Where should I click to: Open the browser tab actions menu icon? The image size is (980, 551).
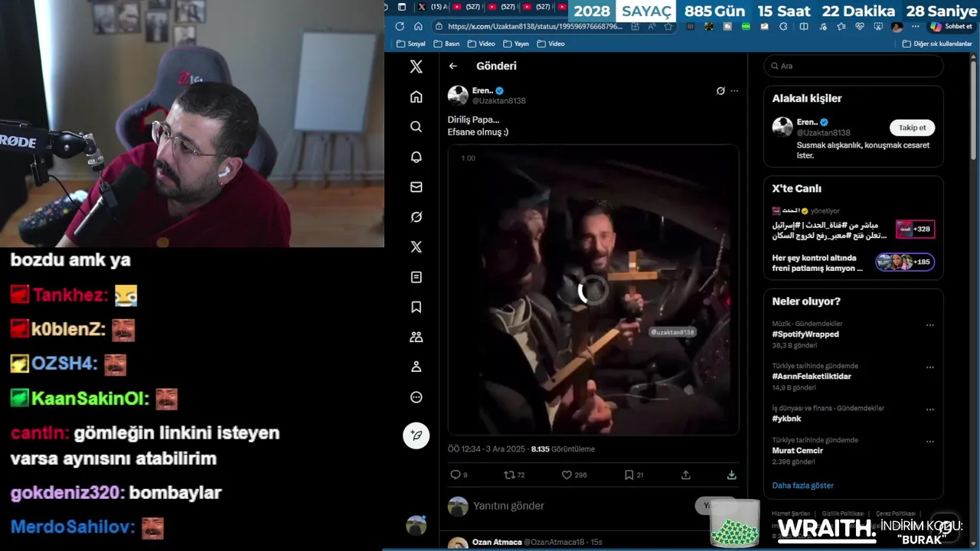pyautogui.click(x=402, y=7)
